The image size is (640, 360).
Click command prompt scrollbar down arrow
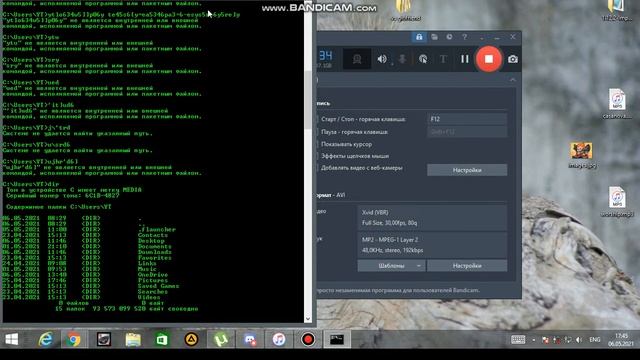coord(308,319)
